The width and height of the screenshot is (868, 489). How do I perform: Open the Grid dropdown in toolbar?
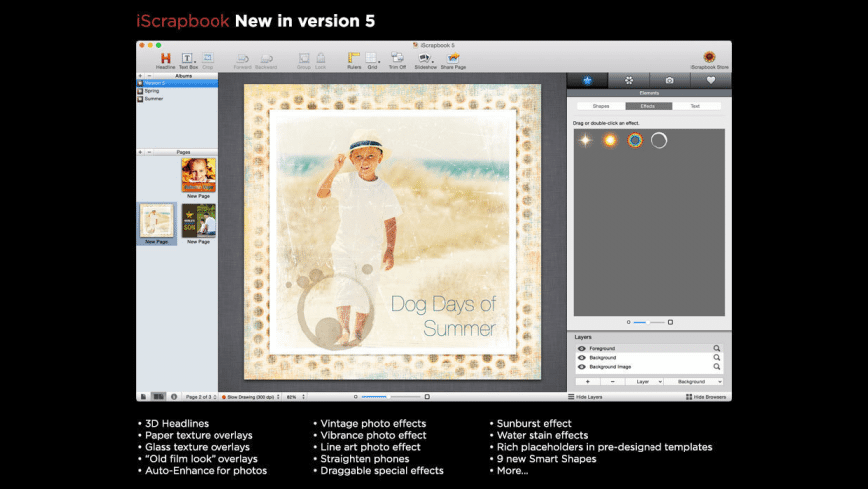372,58
